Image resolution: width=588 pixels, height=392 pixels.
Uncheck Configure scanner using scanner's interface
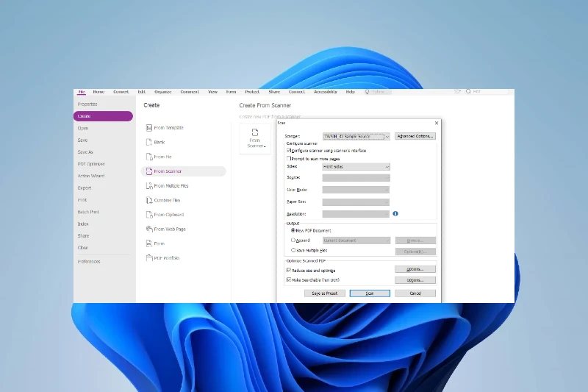pyautogui.click(x=289, y=151)
